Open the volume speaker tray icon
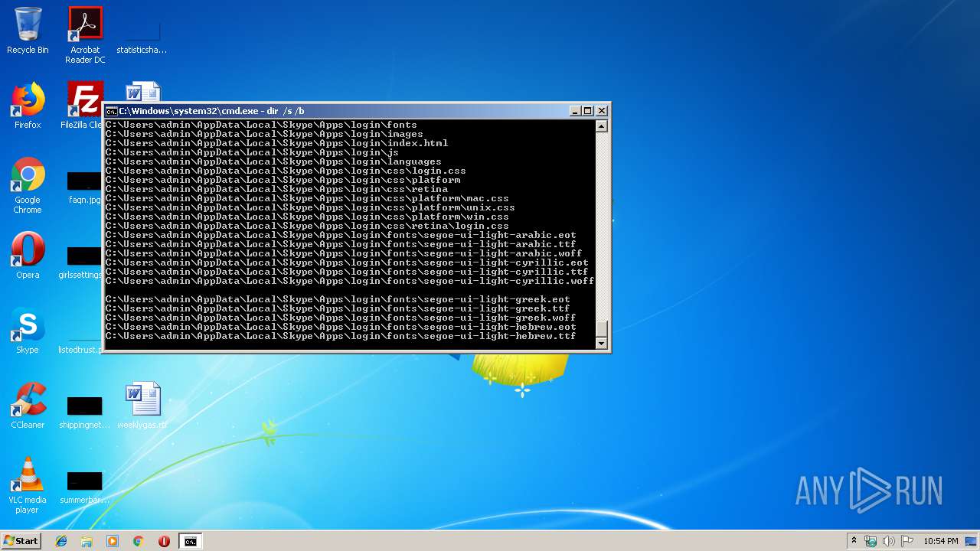The width and height of the screenshot is (980, 551). pyautogui.click(x=889, y=541)
